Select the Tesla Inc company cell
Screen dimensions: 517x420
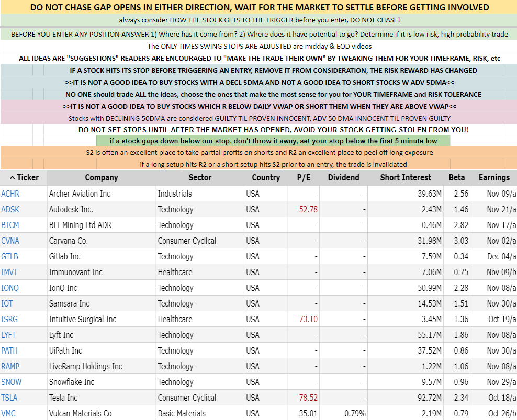point(102,398)
